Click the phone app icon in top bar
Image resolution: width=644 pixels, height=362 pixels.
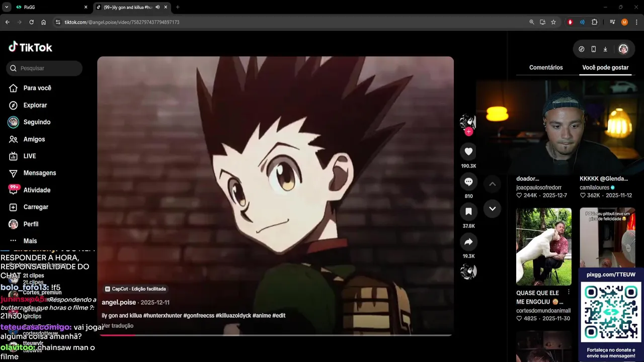pyautogui.click(x=594, y=49)
